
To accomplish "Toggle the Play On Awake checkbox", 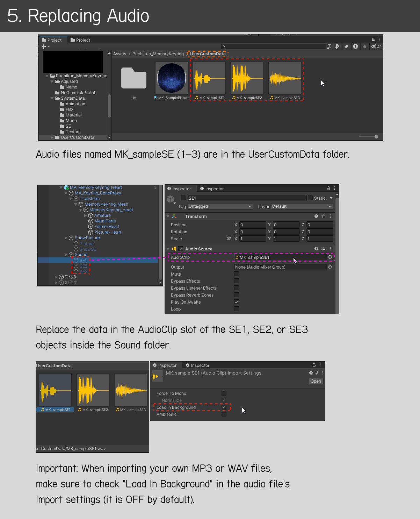I will coord(237,302).
